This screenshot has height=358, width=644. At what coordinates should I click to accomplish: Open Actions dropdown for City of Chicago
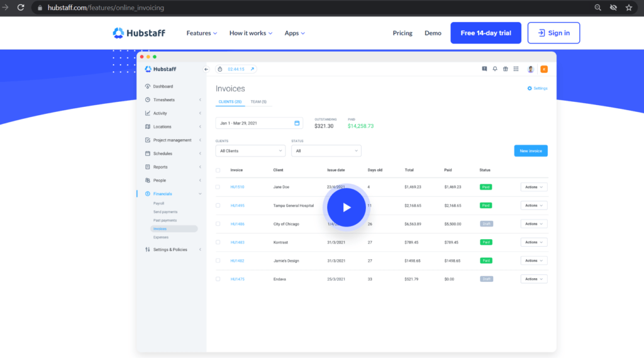[534, 224]
